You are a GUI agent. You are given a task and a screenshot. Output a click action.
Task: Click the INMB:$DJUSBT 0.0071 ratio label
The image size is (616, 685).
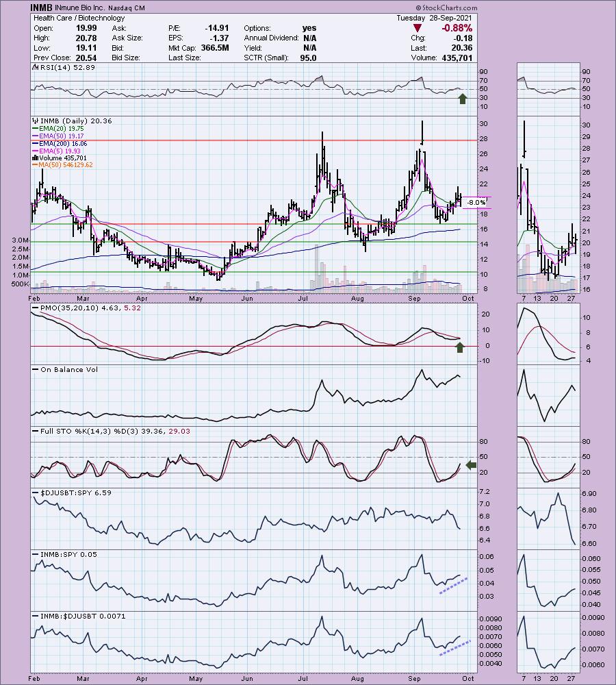tap(83, 616)
